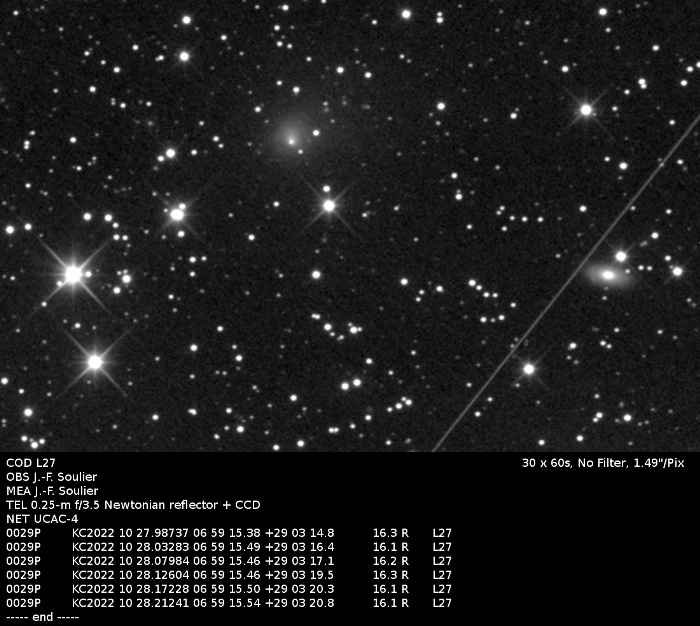700x626 pixels.
Task: Click the observation row dated 10 28.17228
Action: [229, 589]
